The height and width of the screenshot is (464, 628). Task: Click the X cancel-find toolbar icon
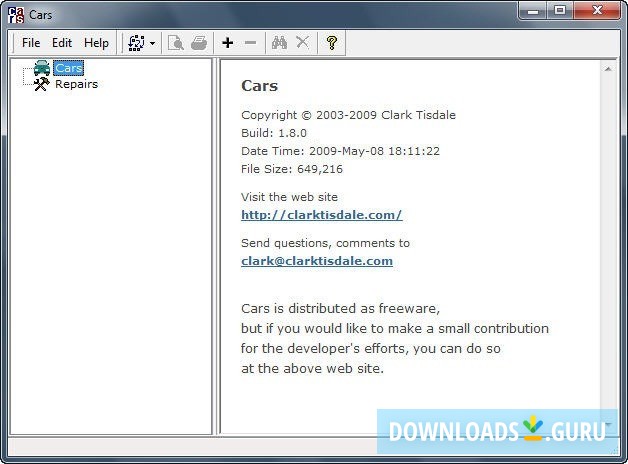click(x=302, y=42)
